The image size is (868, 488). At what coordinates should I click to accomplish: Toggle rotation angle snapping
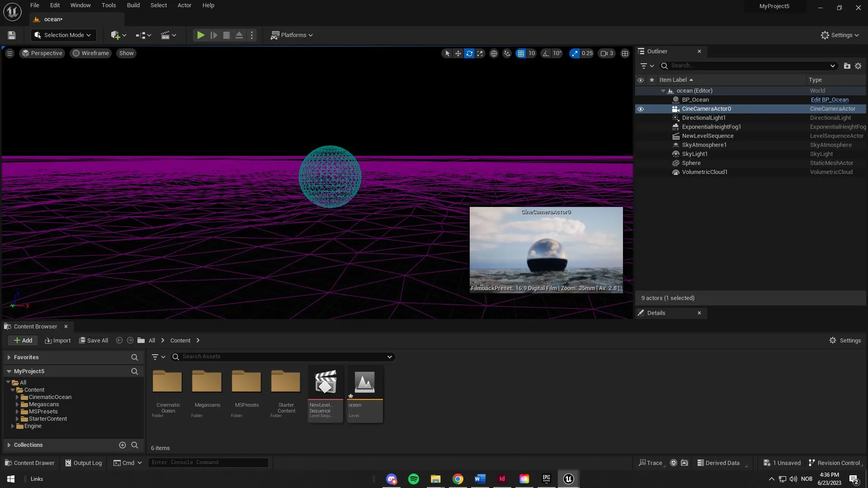click(x=546, y=53)
